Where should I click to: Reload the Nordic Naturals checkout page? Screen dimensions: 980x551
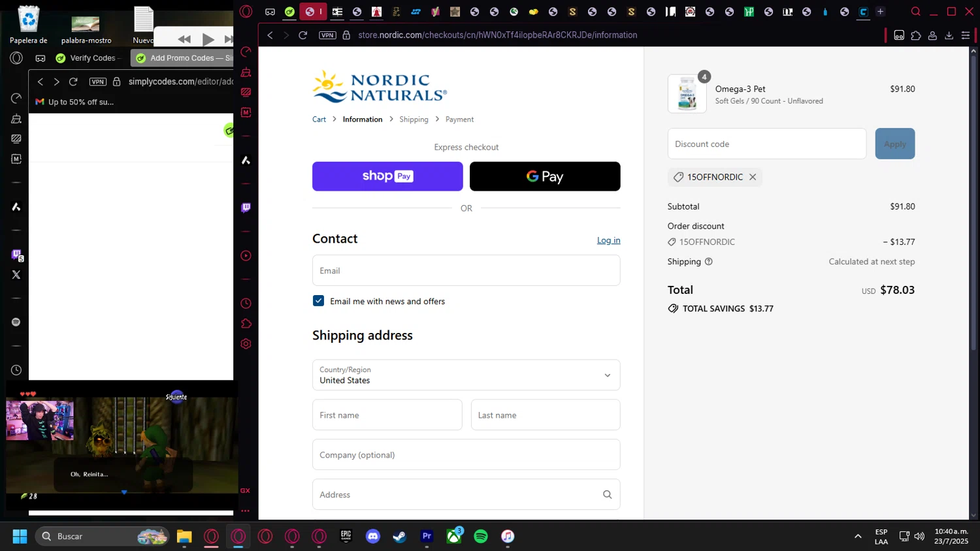point(303,35)
